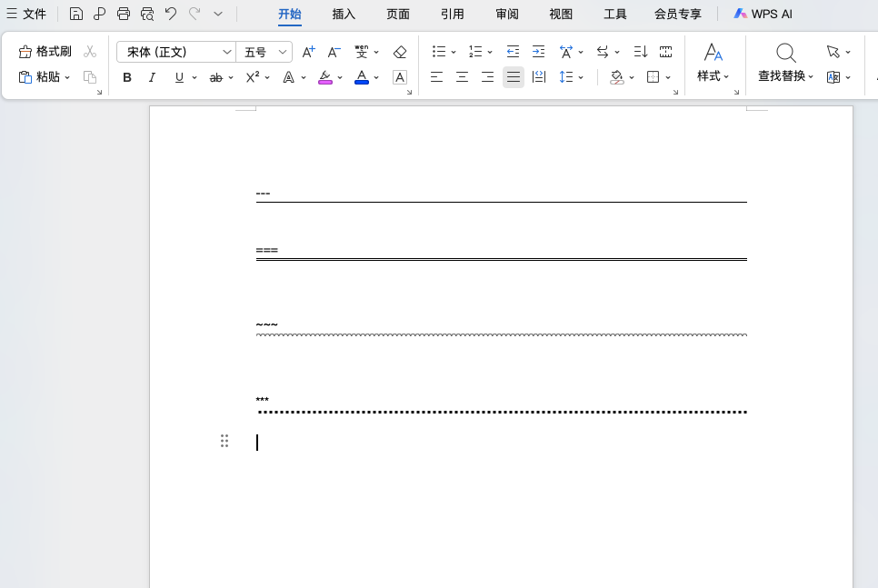Screen dimensions: 878x588
Task: Click the borders icon
Action: coord(653,77)
